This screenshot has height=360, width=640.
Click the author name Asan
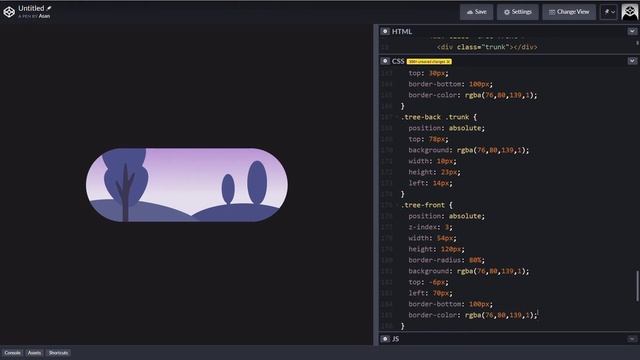coord(44,16)
